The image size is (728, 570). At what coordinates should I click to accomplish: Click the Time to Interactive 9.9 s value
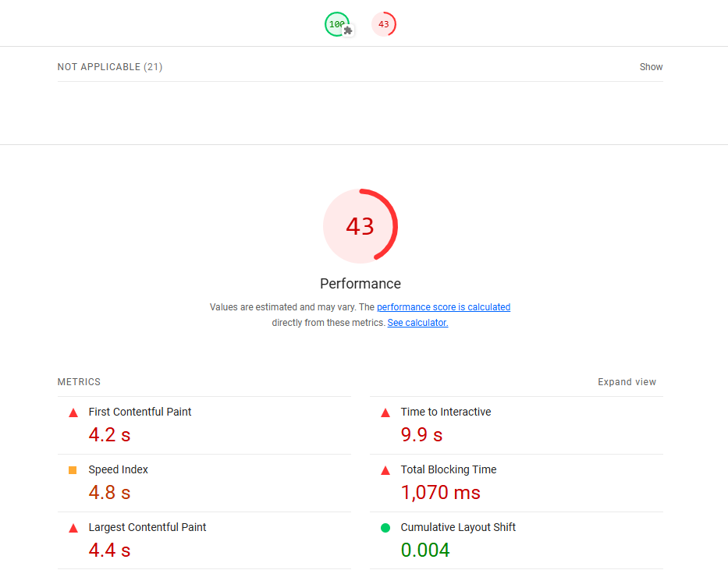(421, 434)
